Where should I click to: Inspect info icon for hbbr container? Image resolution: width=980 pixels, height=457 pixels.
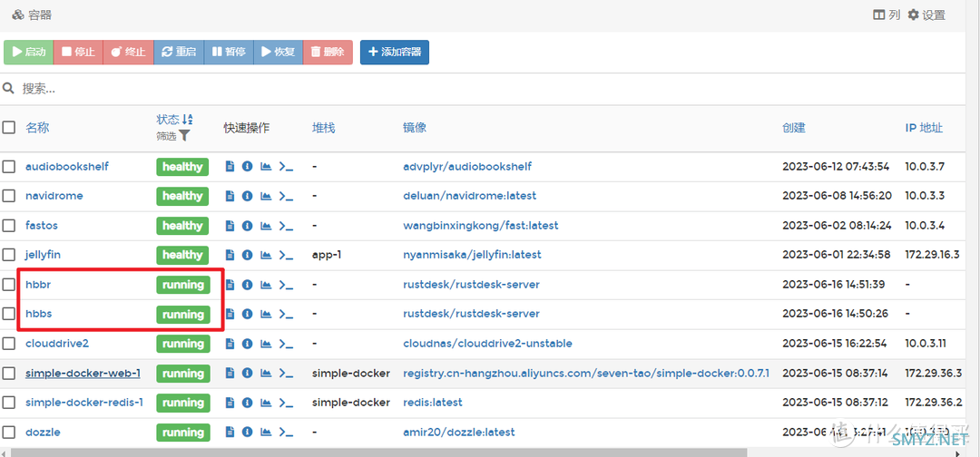tap(248, 285)
